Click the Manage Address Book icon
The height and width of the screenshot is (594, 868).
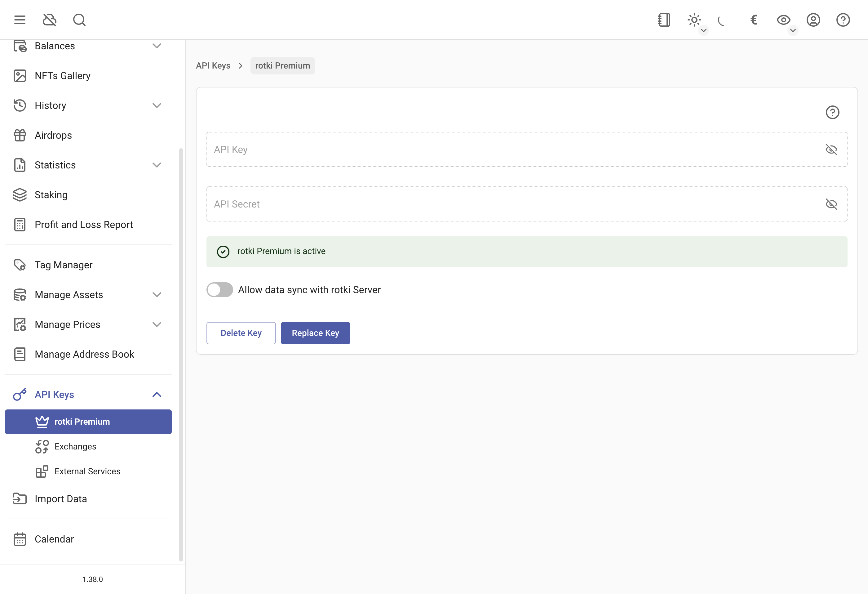[20, 354]
